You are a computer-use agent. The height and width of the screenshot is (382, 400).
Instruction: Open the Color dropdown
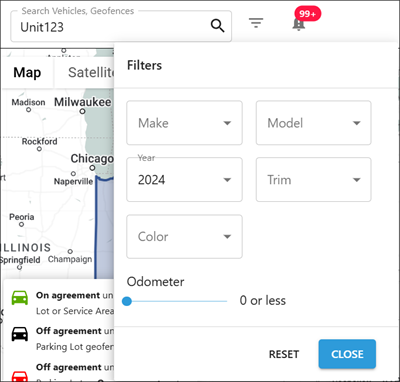[184, 237]
